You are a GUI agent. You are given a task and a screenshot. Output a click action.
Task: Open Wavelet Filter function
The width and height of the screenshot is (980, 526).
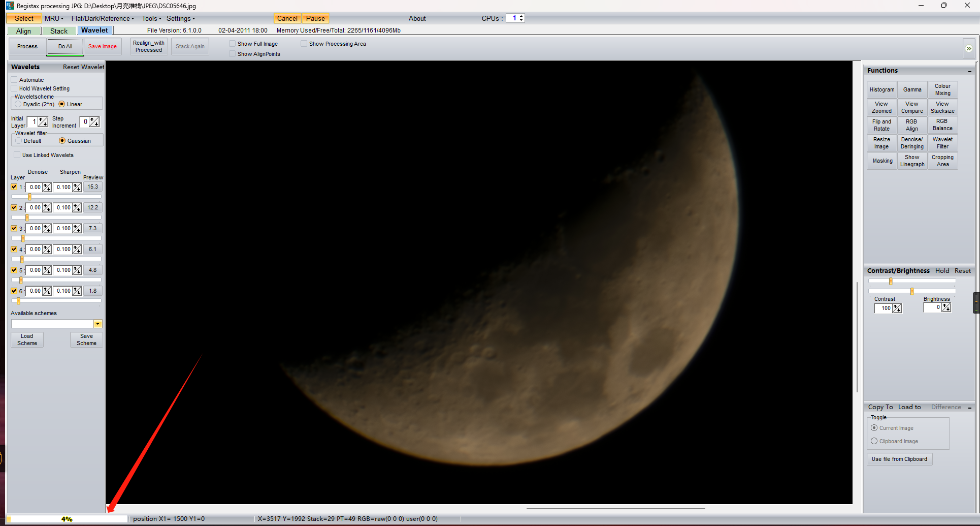(942, 143)
